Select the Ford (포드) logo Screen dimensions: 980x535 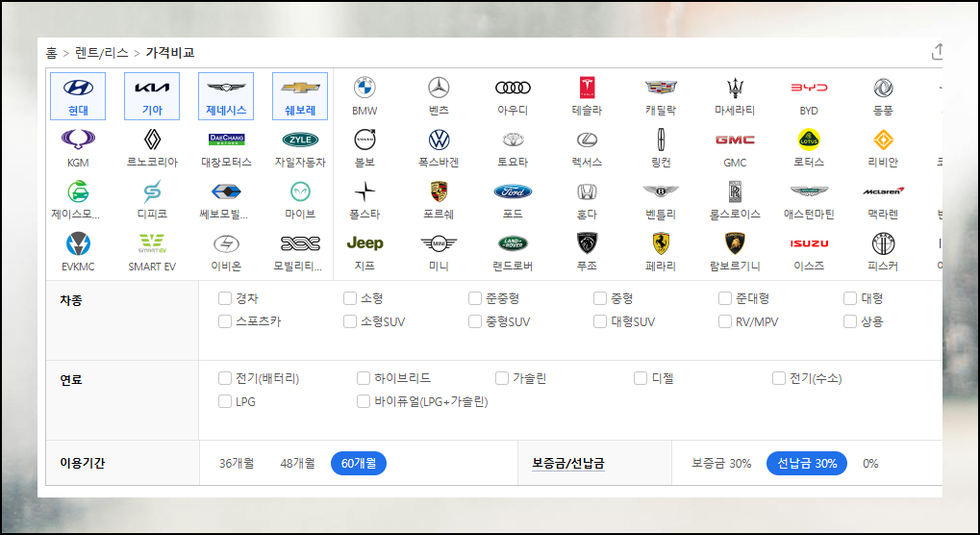point(513,191)
